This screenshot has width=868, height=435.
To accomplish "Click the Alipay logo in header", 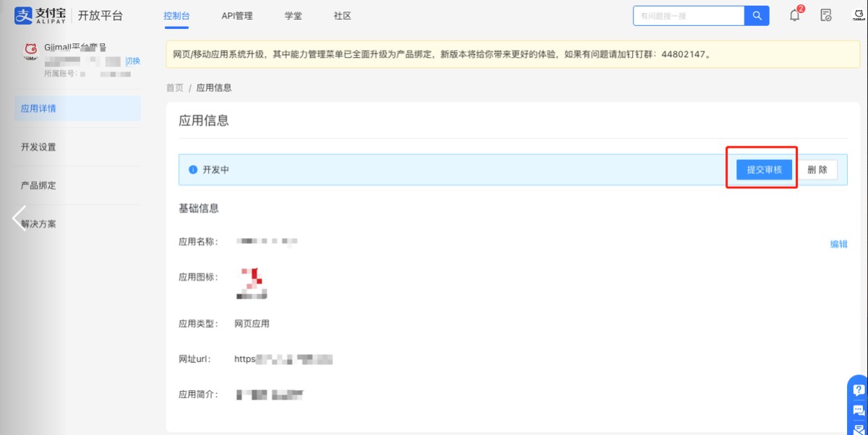I will tap(43, 15).
